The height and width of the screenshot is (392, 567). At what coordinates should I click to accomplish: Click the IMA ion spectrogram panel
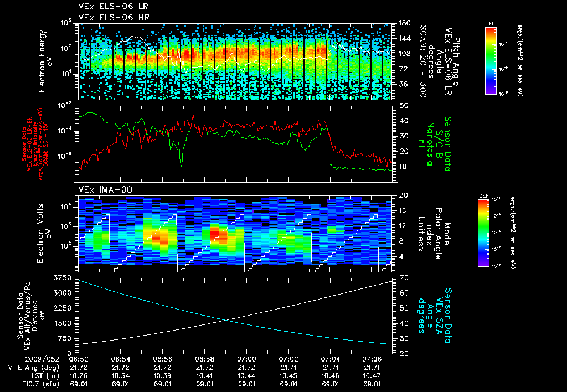[235, 234]
